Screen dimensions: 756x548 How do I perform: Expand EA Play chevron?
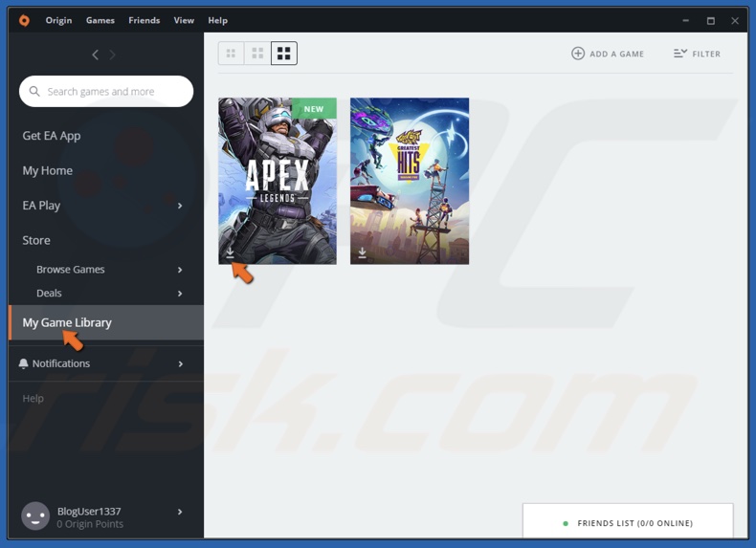180,206
